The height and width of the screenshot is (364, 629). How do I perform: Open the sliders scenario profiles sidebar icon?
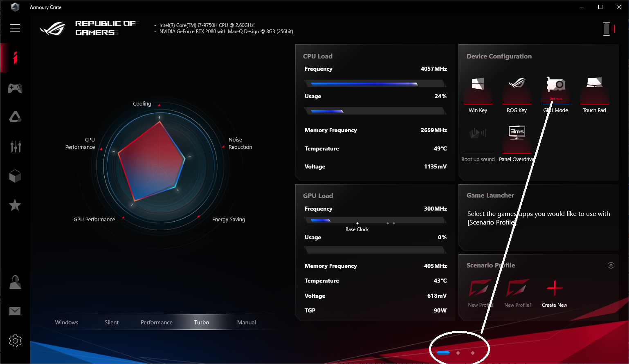[x=16, y=146]
